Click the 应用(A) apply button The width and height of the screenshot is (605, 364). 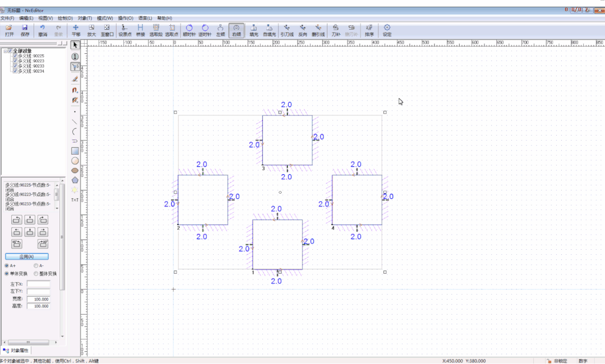26,256
